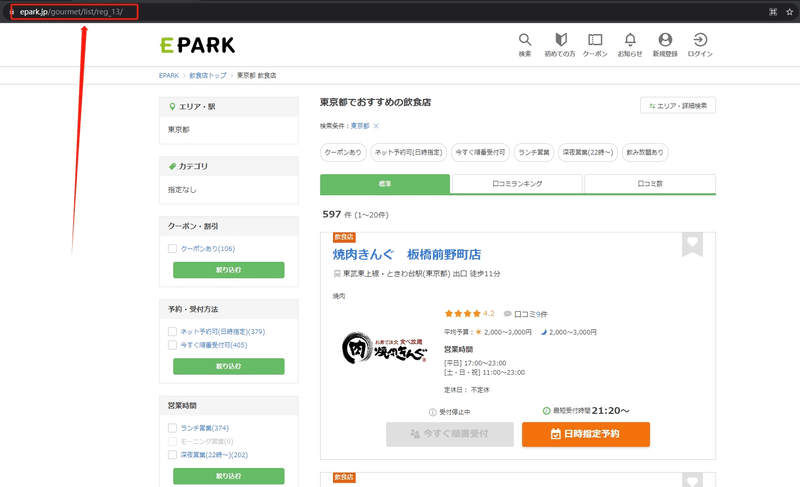
Task: Click the orange 日時指定予約 button
Action: [x=586, y=434]
